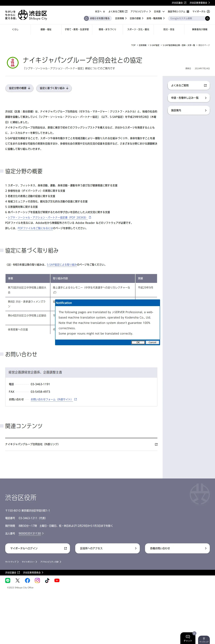Open the LINE social icon
Viewport: 215px width, 644px height.
(x=8, y=580)
